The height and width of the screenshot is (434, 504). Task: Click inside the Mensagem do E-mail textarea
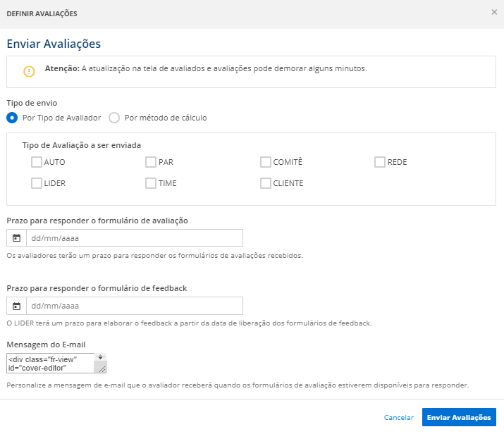51,363
